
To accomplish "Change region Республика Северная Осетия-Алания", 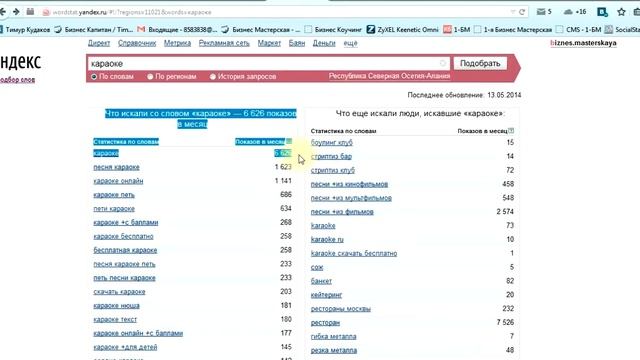I will tap(389, 76).
